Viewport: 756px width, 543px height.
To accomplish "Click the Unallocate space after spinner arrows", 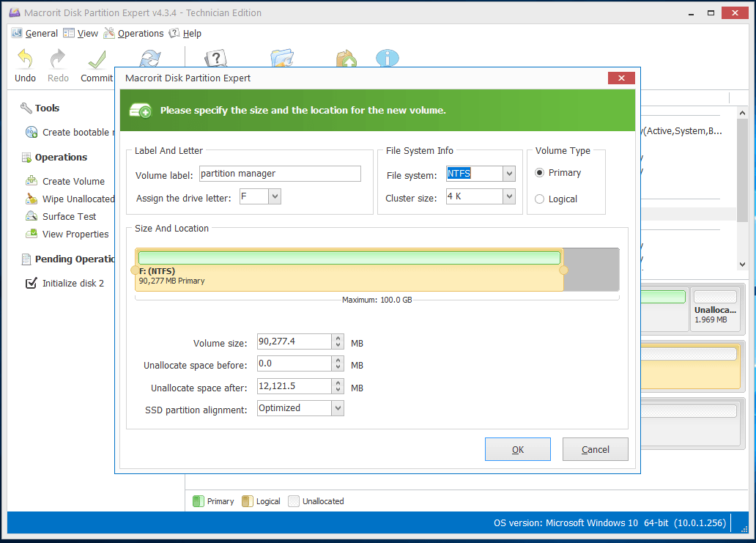I will coord(338,386).
